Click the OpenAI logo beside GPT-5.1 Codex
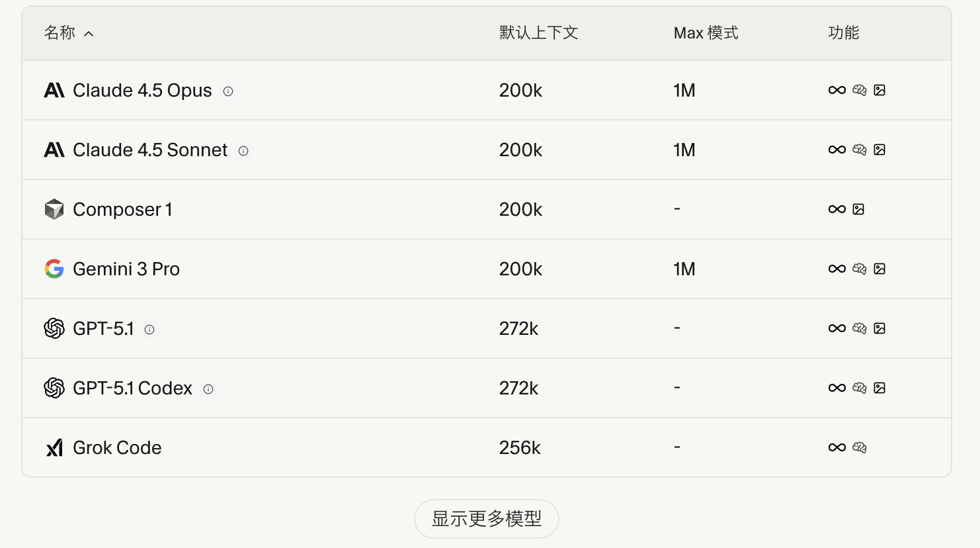Screen dimensions: 980x548 coord(54,388)
